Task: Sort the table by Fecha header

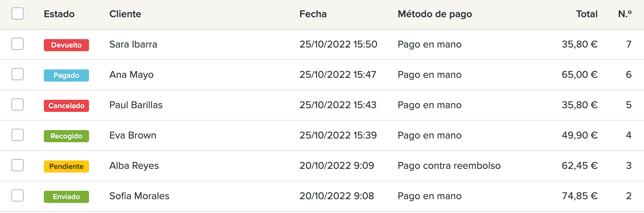Action: [313, 14]
